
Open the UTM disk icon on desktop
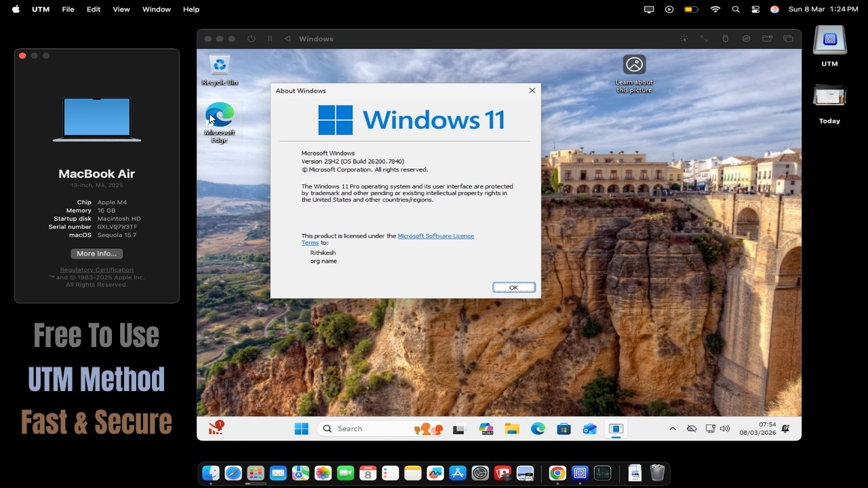pos(829,46)
